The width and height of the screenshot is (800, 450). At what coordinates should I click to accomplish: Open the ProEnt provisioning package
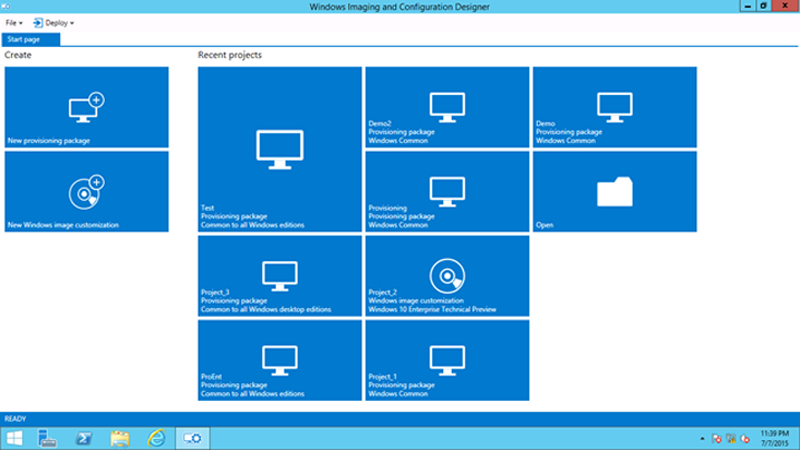pyautogui.click(x=280, y=359)
